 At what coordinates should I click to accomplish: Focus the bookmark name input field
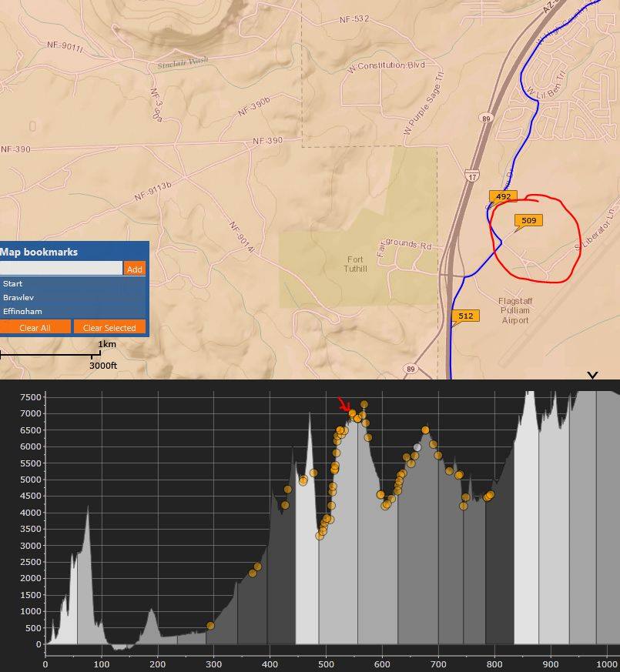click(x=61, y=269)
